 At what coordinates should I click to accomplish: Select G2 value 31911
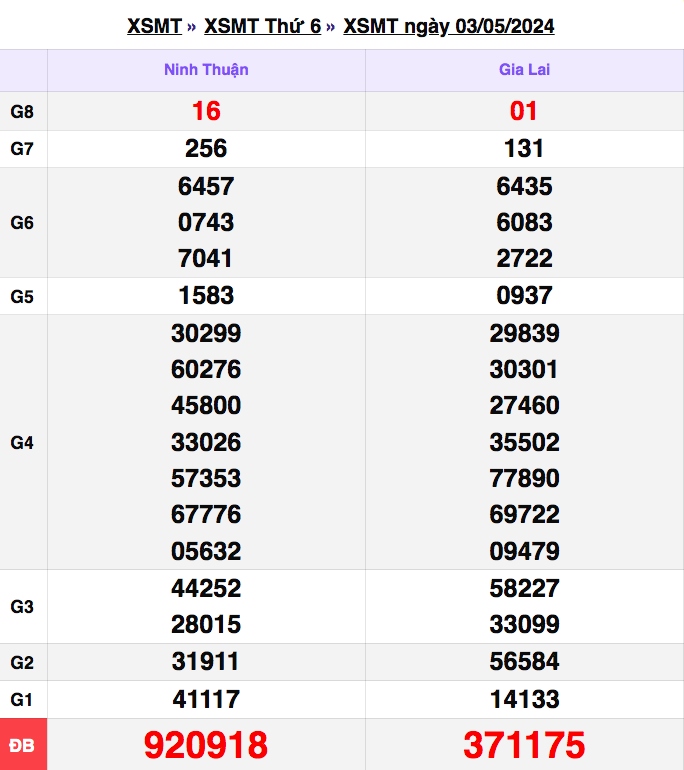(x=205, y=661)
